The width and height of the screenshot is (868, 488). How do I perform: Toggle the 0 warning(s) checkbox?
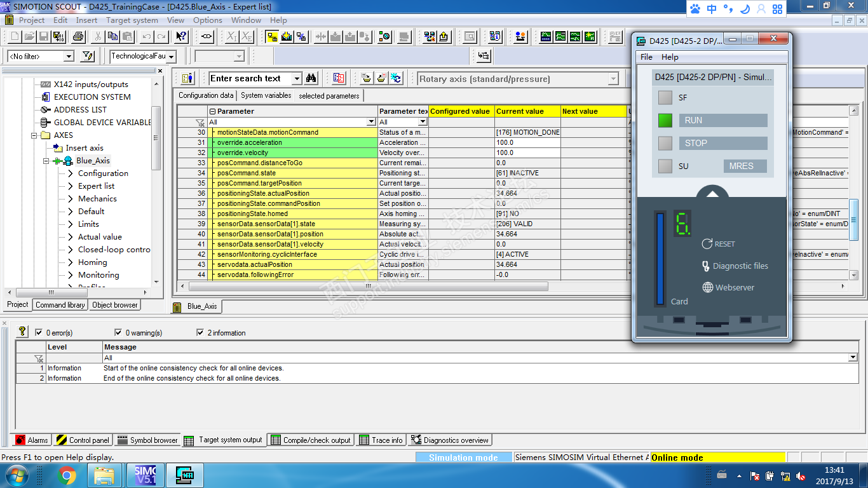tap(118, 332)
